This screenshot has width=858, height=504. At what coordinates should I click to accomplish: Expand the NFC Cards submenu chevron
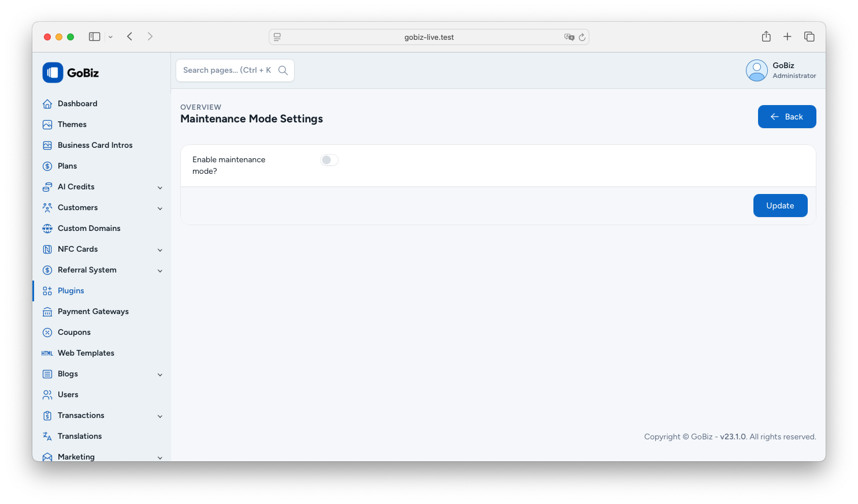pos(160,250)
